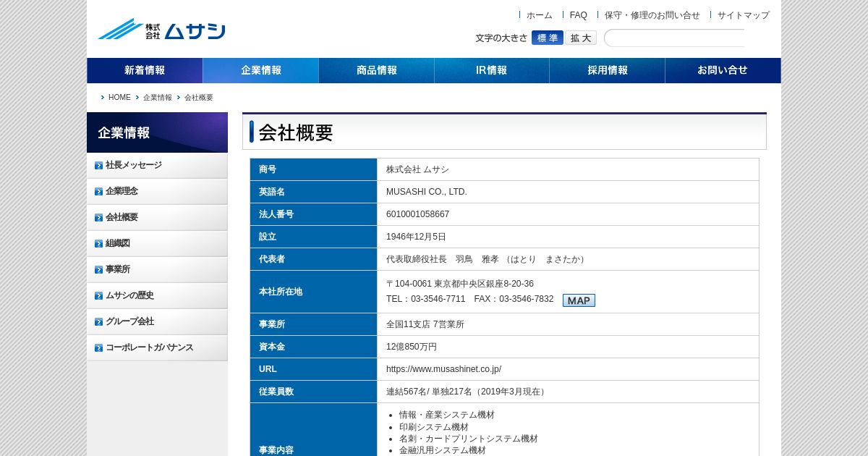The width and height of the screenshot is (868, 456).
Task: Open コーポレートガバナンス in the sidebar
Action: [x=157, y=347]
